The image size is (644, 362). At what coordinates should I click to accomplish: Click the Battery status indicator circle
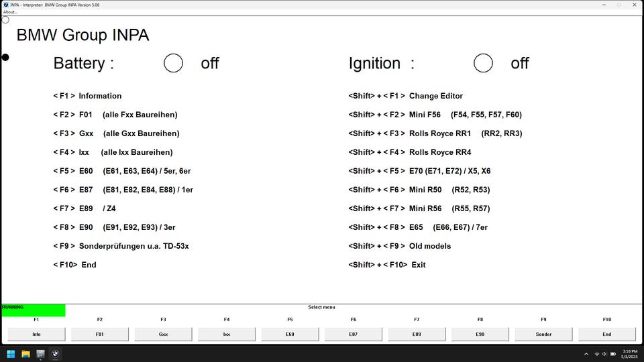[173, 63]
